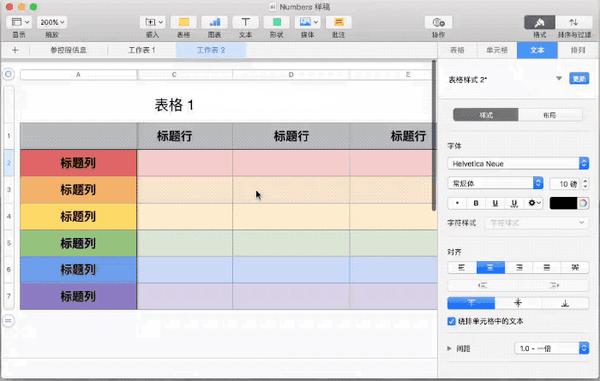Select the 布局 layout segment
The height and width of the screenshot is (381, 600).
pos(550,115)
